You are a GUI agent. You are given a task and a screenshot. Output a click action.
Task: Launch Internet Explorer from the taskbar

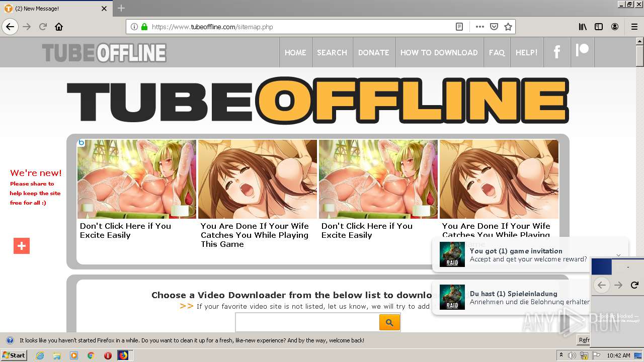pyautogui.click(x=40, y=355)
